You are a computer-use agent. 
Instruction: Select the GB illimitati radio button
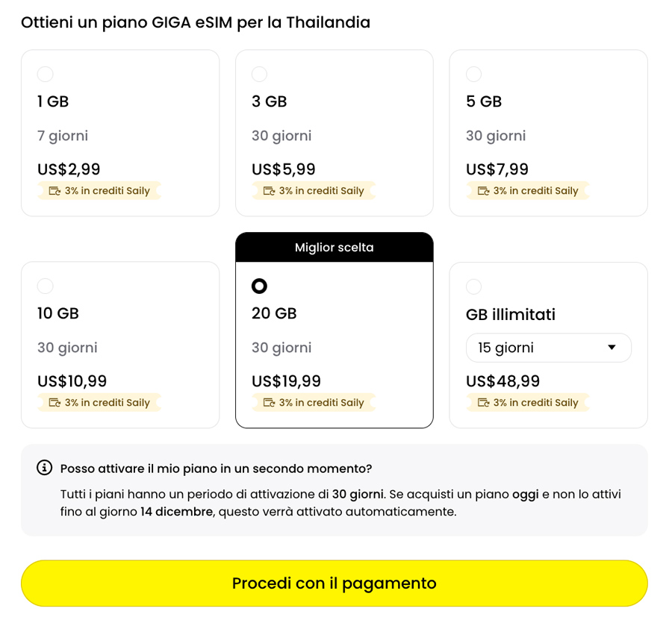tap(473, 286)
